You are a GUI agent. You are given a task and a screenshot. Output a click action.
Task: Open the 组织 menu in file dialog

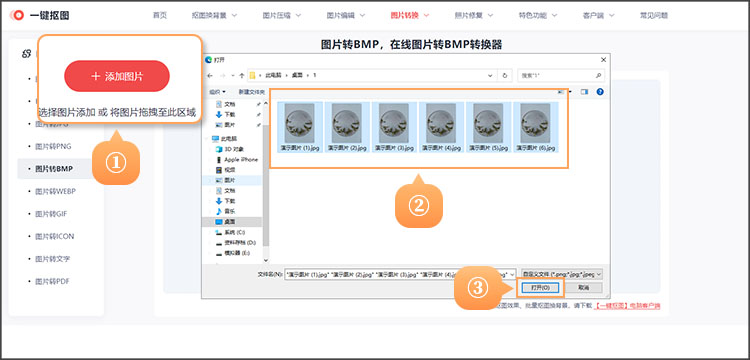(218, 91)
